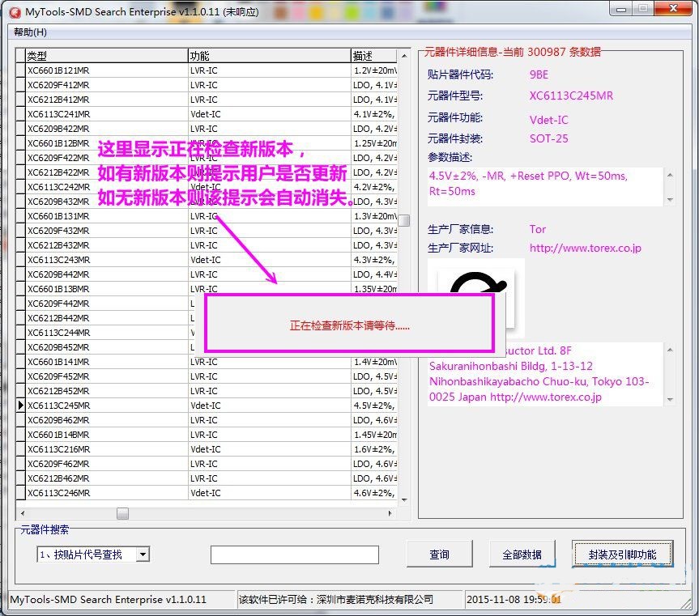Open the 按贴片代号查找 search mode dropdown
The width and height of the screenshot is (699, 616).
coord(143,554)
